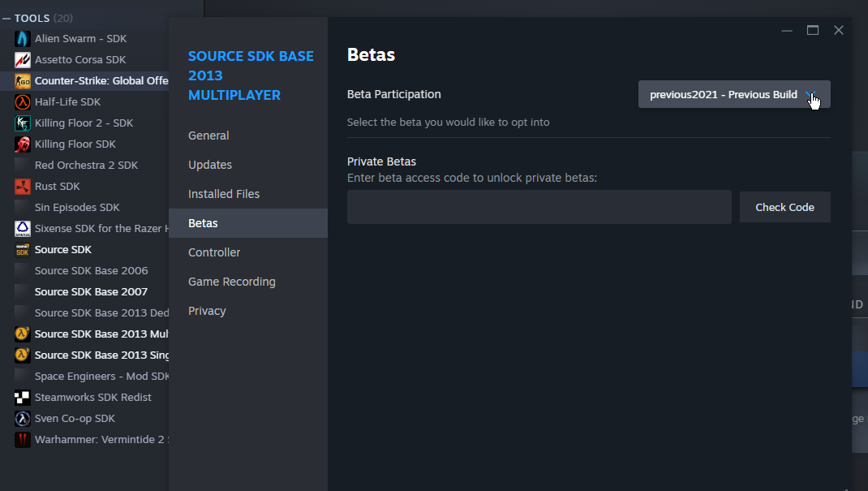The width and height of the screenshot is (868, 491).
Task: Click the Betas page heading
Action: (x=371, y=55)
